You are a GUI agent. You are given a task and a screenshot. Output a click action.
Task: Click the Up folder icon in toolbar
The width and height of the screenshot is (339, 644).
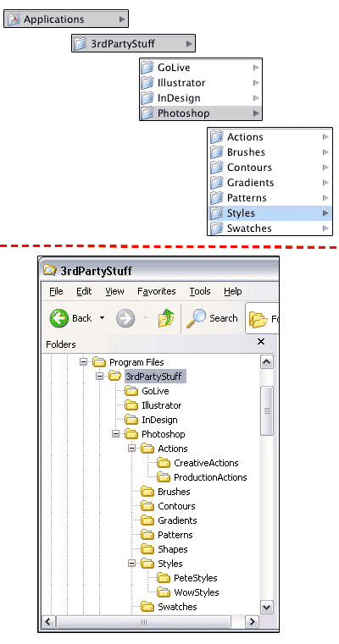166,318
